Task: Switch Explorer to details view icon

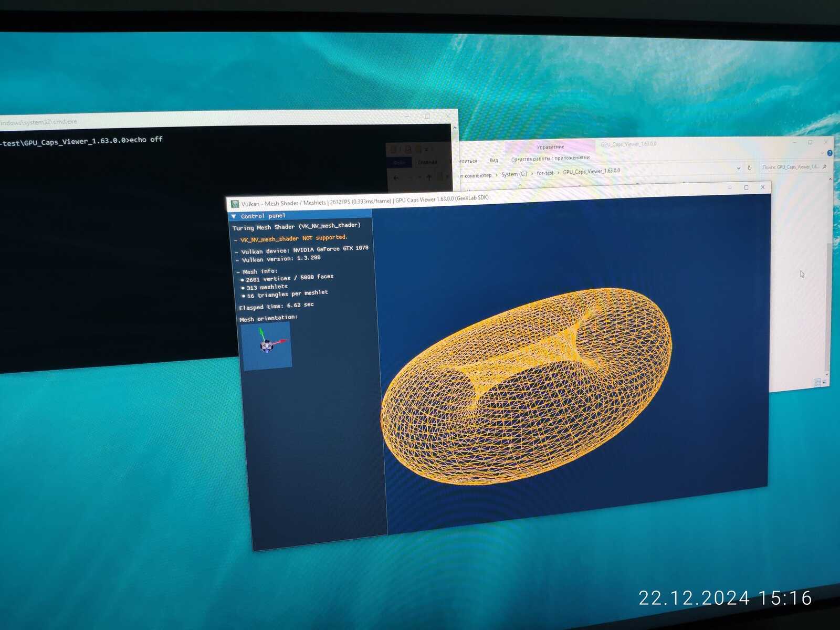Action: click(817, 383)
